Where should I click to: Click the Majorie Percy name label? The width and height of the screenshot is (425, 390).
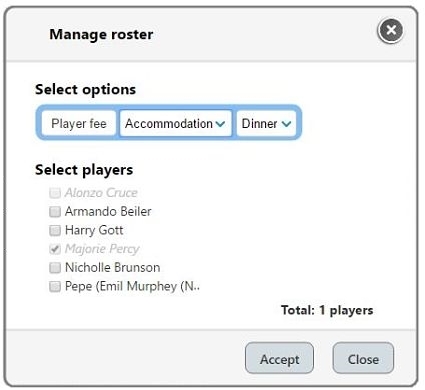(x=102, y=249)
